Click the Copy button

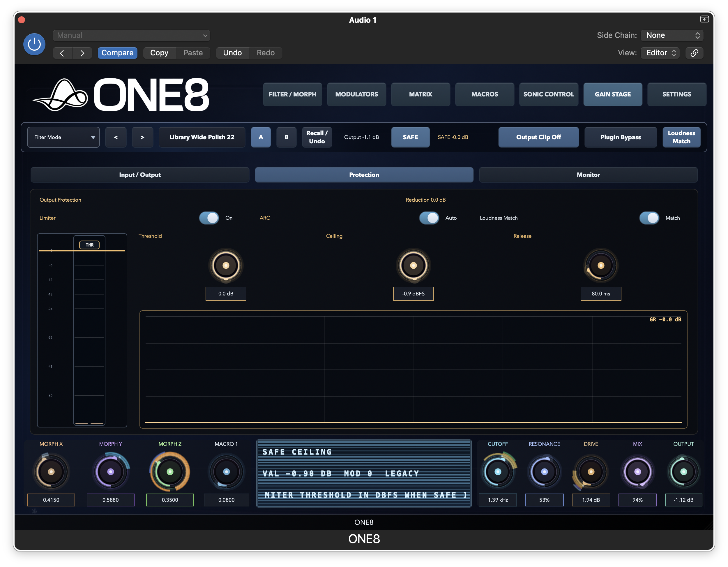[159, 53]
